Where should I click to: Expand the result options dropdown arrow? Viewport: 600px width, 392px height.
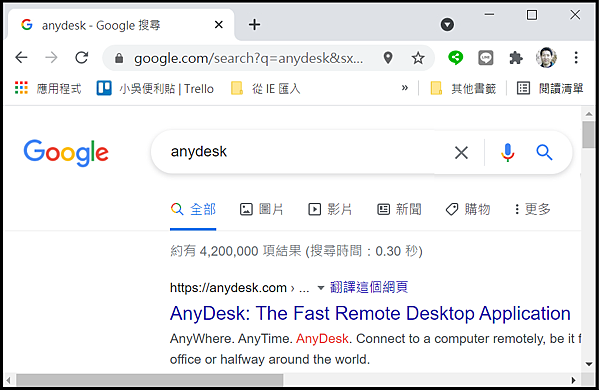tap(321, 288)
